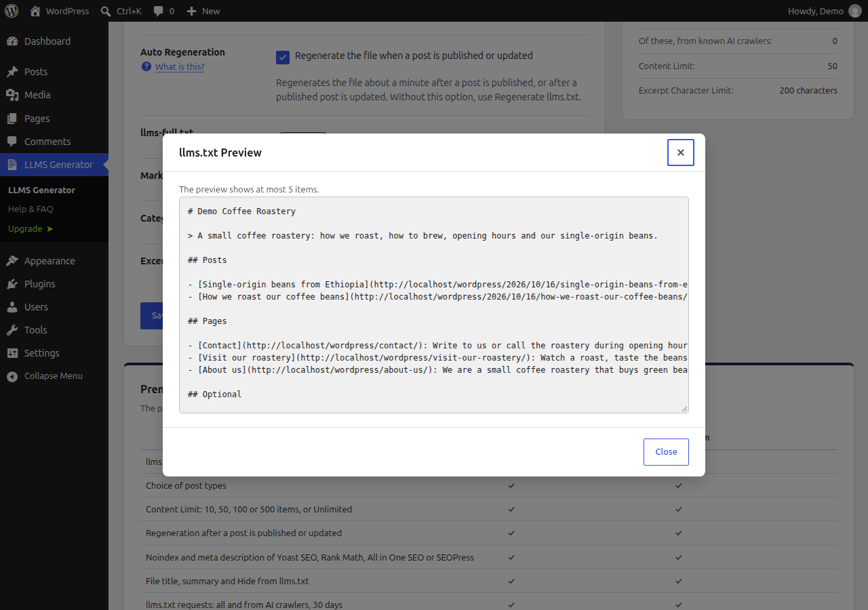Open the comments bubble showing 0
This screenshot has height=610, width=868.
coord(163,11)
